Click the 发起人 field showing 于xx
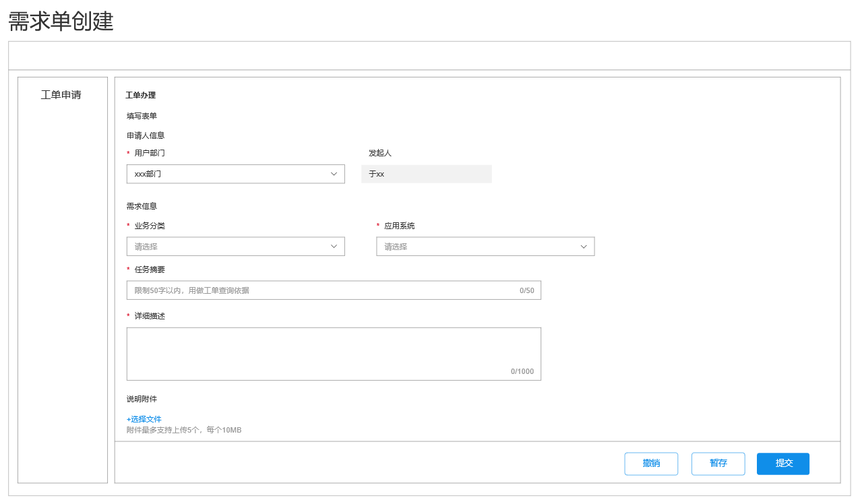 click(x=426, y=174)
